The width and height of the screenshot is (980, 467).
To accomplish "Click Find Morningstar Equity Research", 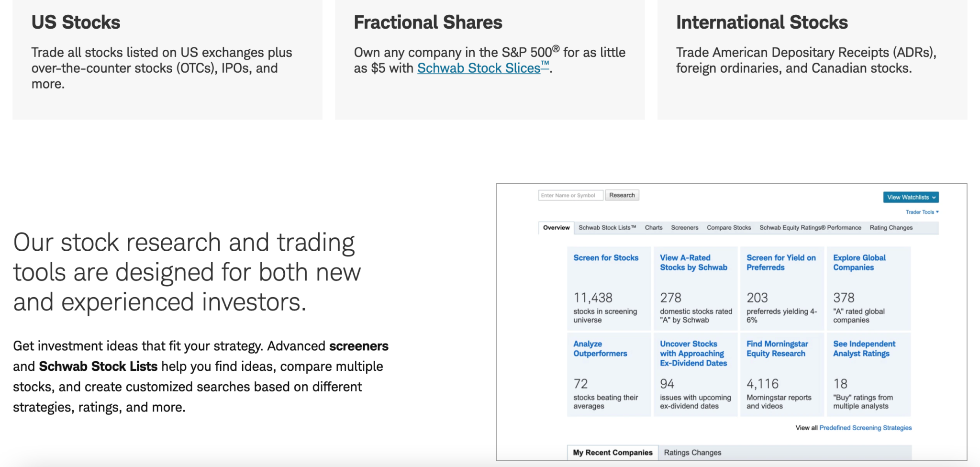I will pos(777,349).
